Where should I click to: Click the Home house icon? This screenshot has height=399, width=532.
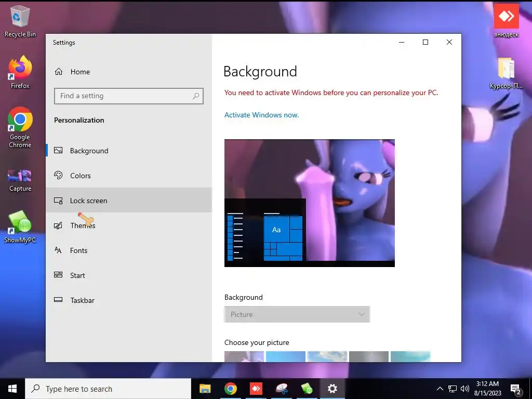pos(59,72)
